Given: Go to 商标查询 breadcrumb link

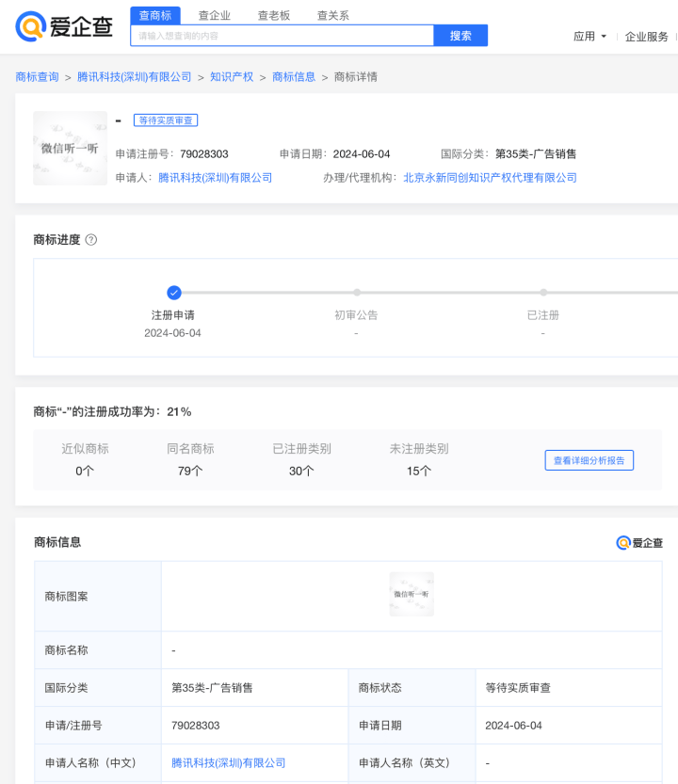Looking at the screenshot, I should pyautogui.click(x=37, y=77).
